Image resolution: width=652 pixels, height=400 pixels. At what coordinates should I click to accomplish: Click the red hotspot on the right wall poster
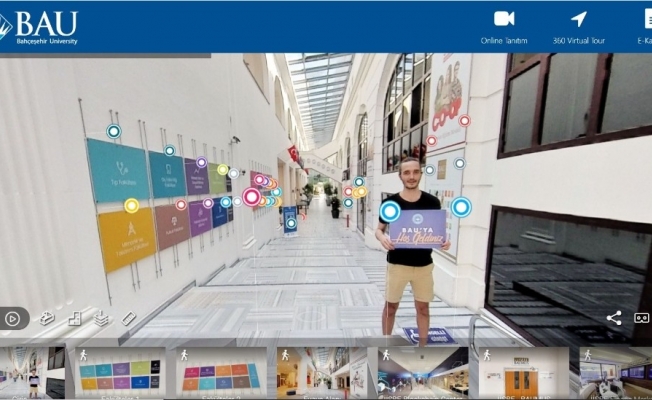pyautogui.click(x=465, y=121)
